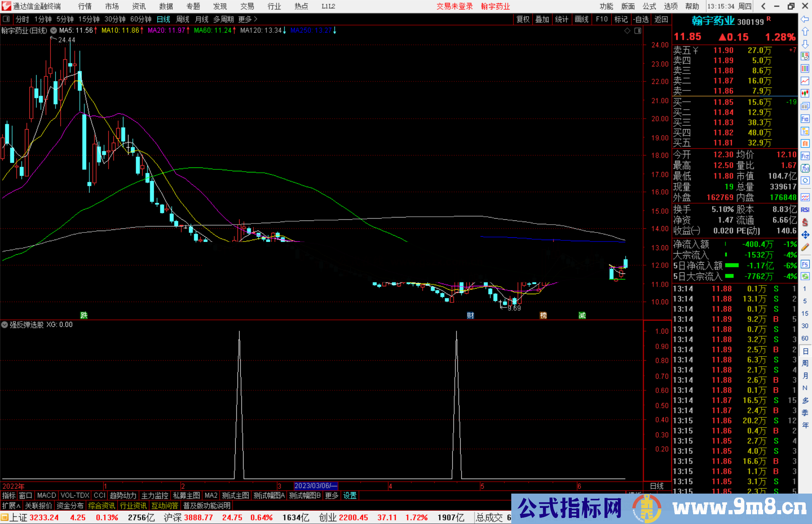Toggle the circle icon beside 强反弹选股

coord(5,325)
